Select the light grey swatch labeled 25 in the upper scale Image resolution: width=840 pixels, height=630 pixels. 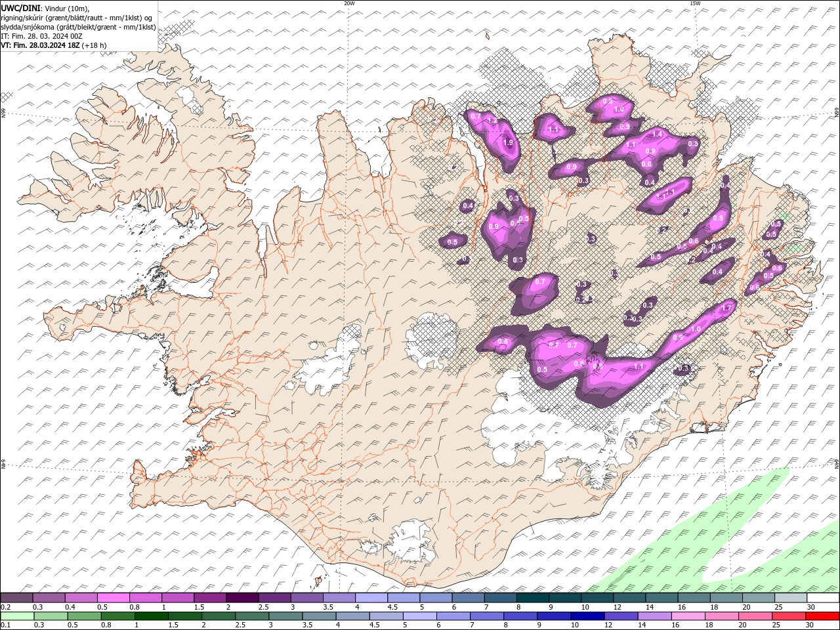790,598
